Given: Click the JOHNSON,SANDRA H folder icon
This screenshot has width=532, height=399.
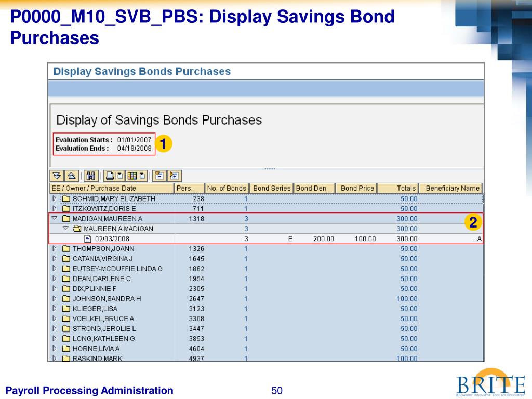Looking at the screenshot, I should pyautogui.click(x=66, y=299).
